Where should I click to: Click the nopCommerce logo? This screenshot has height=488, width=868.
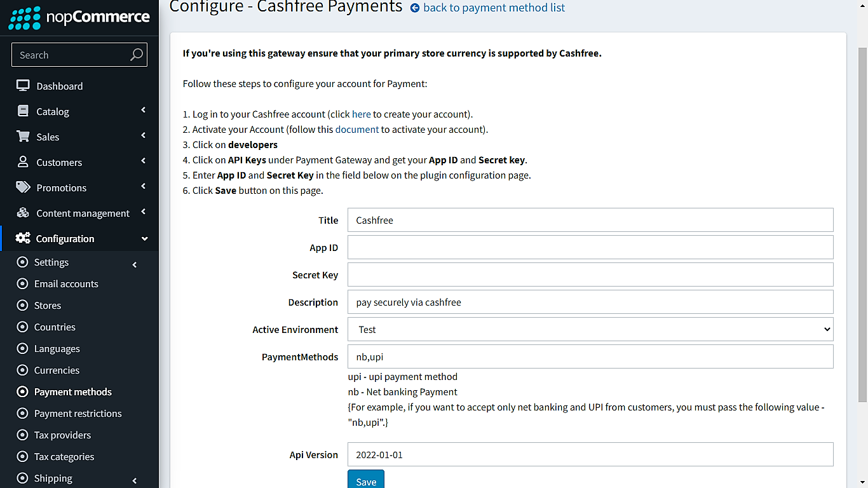[79, 17]
